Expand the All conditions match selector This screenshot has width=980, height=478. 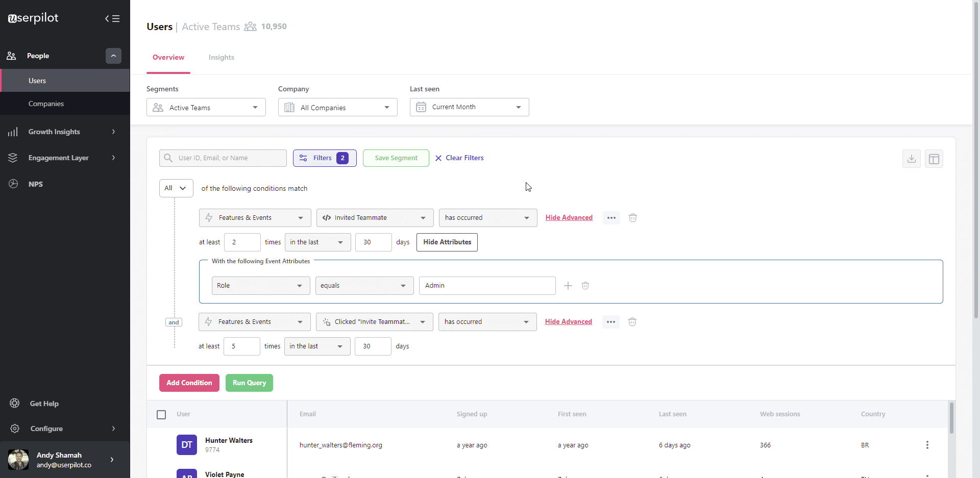coord(176,188)
